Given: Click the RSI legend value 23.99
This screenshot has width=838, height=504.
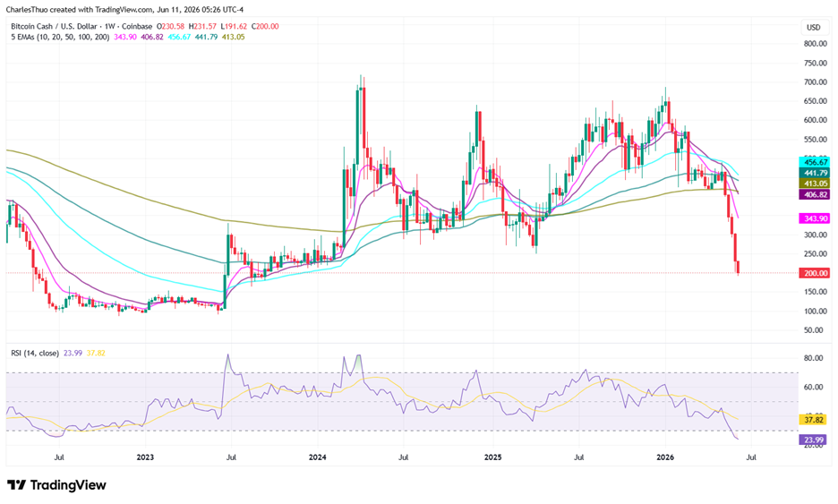Looking at the screenshot, I should click(73, 353).
